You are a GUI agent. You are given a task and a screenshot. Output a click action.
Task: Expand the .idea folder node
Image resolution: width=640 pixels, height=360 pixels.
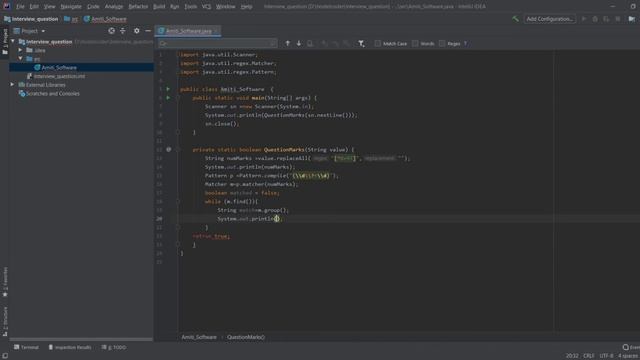point(20,50)
